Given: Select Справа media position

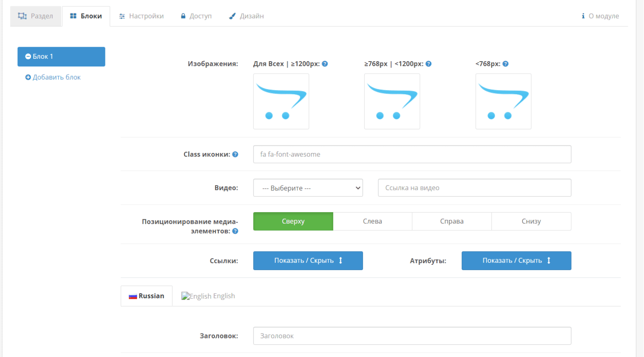Looking at the screenshot, I should point(452,221).
